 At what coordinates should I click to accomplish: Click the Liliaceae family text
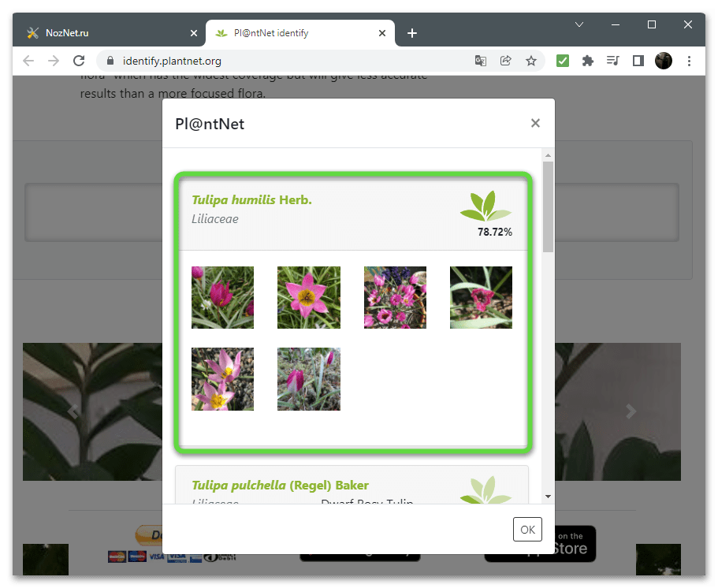coord(214,219)
